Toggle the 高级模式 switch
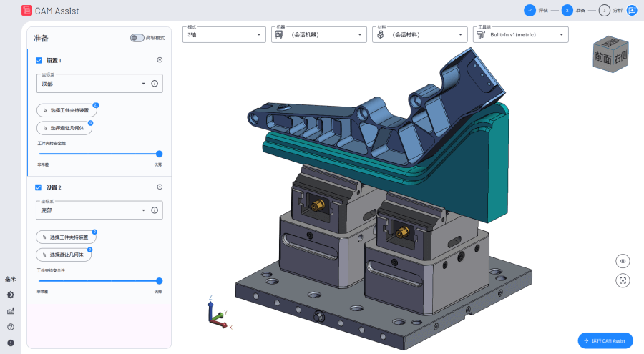Viewport: 644px width, 354px height. (x=137, y=37)
